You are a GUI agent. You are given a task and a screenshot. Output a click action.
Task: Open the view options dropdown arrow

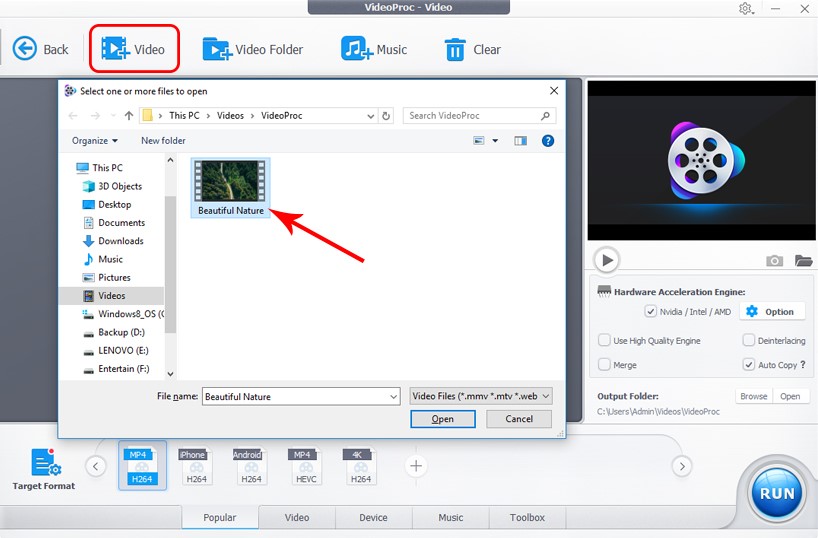click(x=495, y=141)
